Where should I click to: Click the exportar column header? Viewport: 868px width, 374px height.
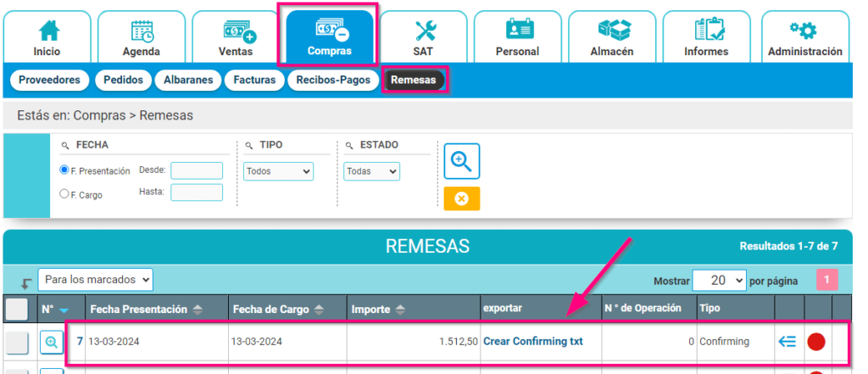[x=541, y=309]
